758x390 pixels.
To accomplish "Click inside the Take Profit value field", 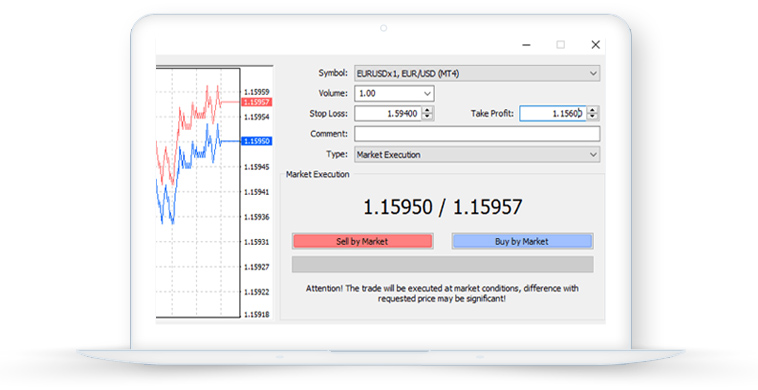I will [553, 114].
